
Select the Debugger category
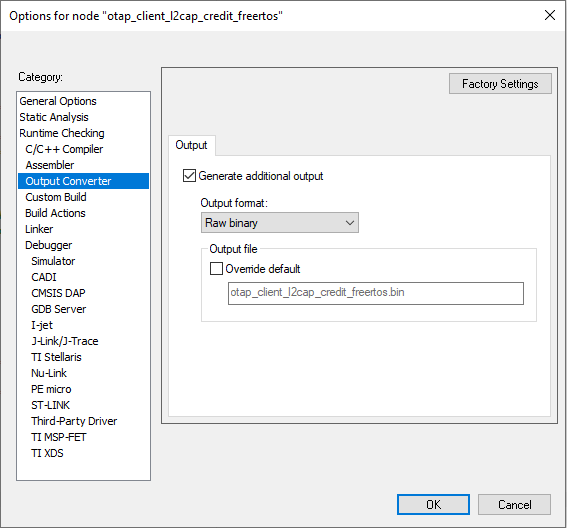pos(48,245)
